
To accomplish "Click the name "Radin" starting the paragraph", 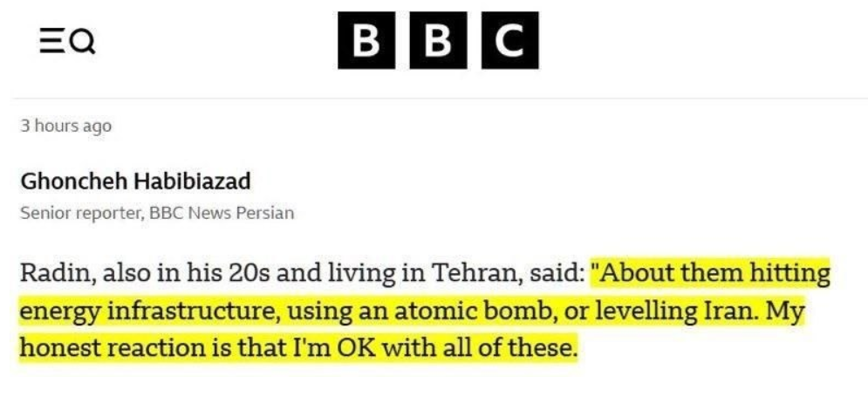I will [54, 273].
